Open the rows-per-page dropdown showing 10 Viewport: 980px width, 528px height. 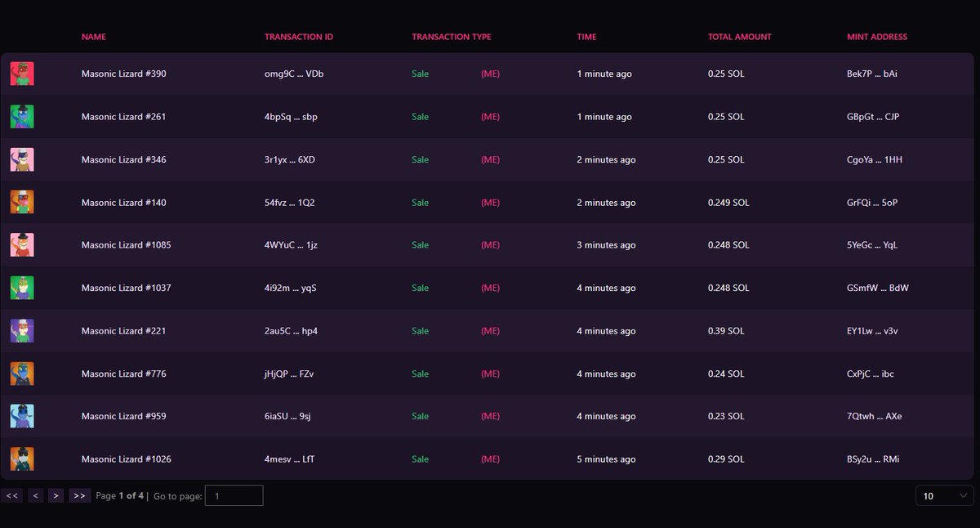pos(944,495)
